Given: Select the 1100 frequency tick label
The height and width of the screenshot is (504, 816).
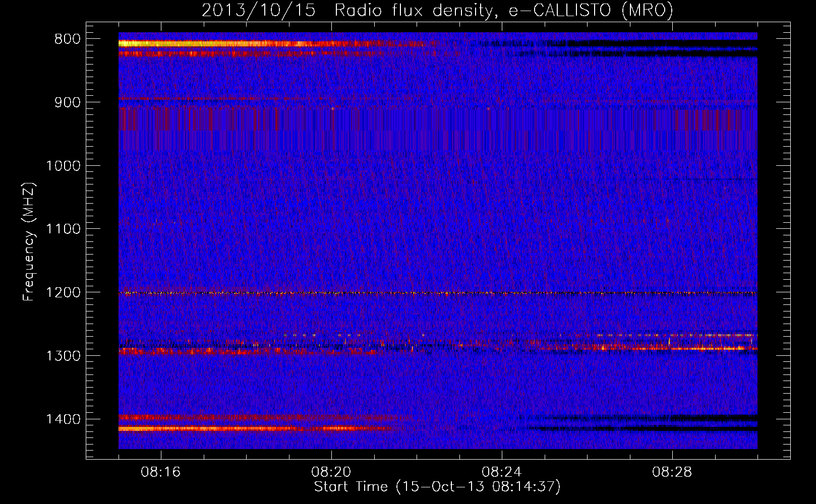Looking at the screenshot, I should (x=64, y=229).
